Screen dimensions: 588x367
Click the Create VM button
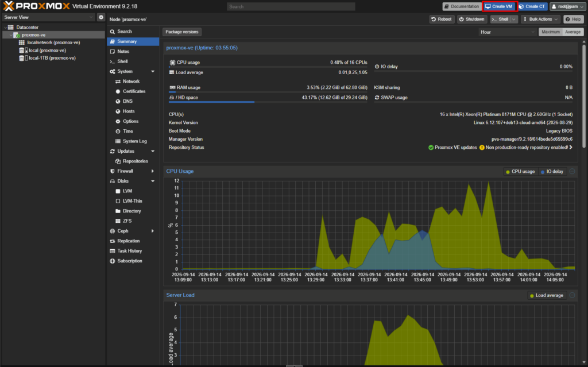(499, 6)
